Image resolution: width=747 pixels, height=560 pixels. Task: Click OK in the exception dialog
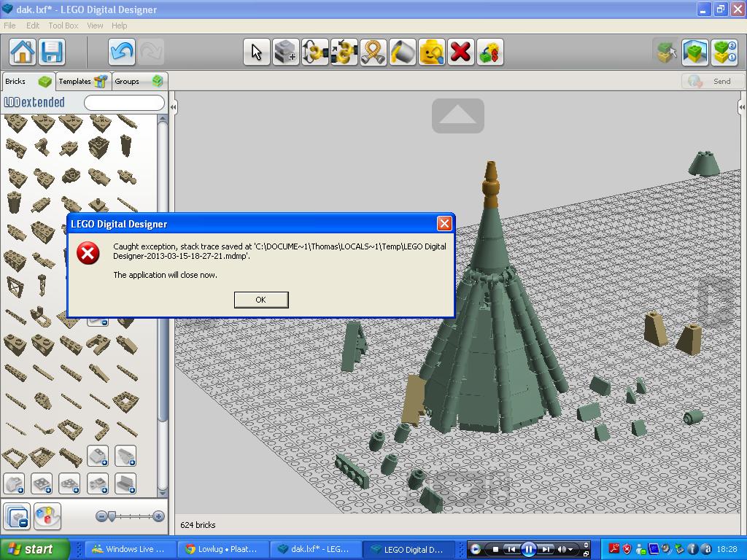tap(261, 300)
